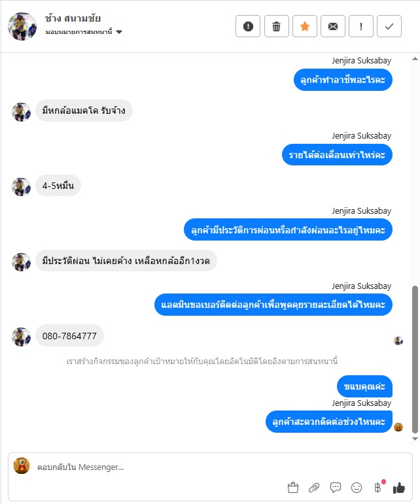This screenshot has width=420, height=504.
Task: Open the shopping bag product icon
Action: 293,488
